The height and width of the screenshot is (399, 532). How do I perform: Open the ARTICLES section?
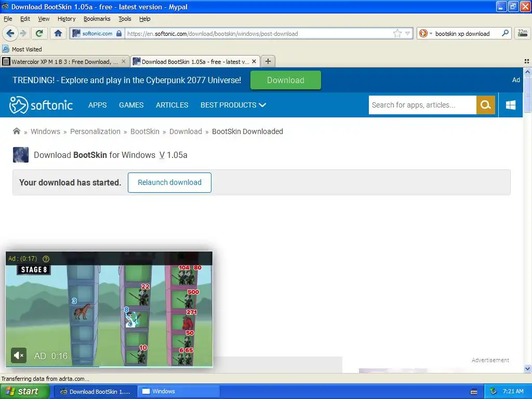[x=172, y=105]
